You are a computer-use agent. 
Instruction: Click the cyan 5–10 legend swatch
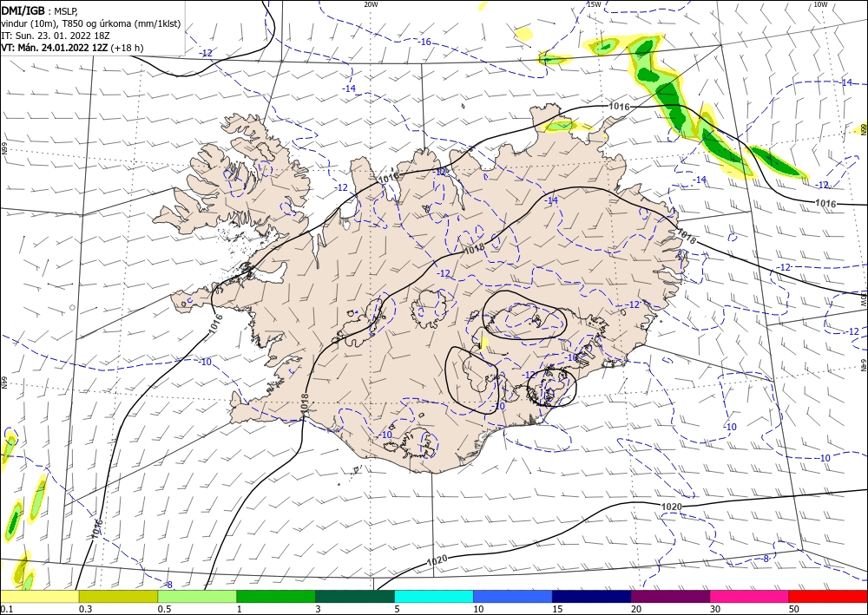434,596
